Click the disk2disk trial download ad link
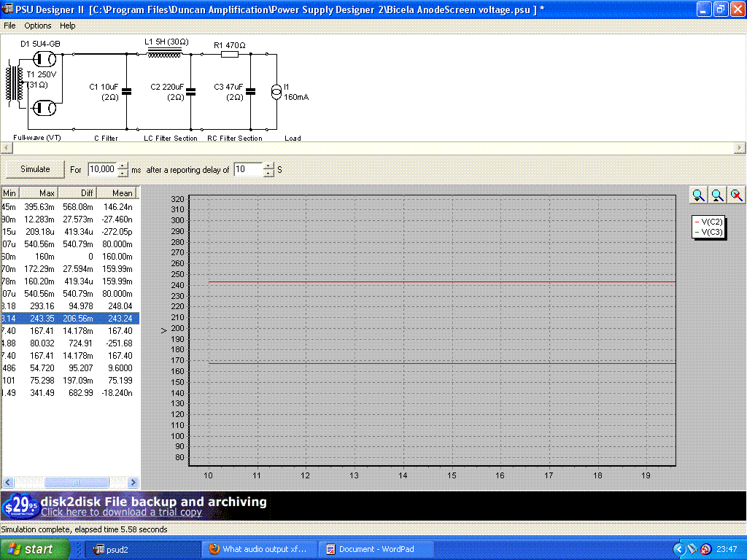The image size is (747, 560). (121, 513)
